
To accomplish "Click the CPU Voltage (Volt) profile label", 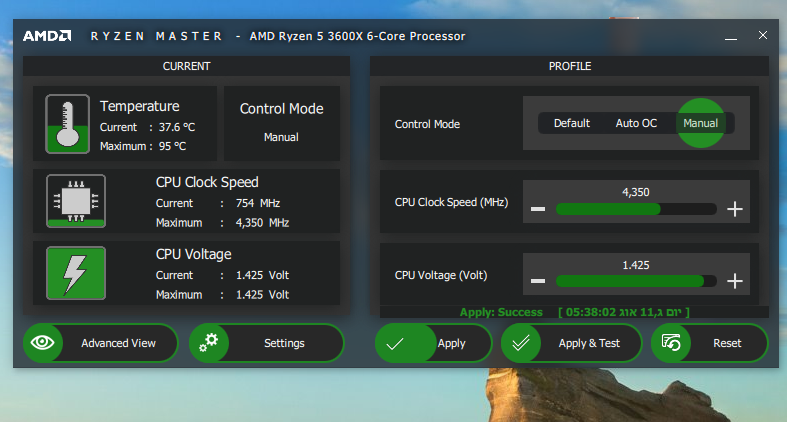I will pyautogui.click(x=441, y=275).
